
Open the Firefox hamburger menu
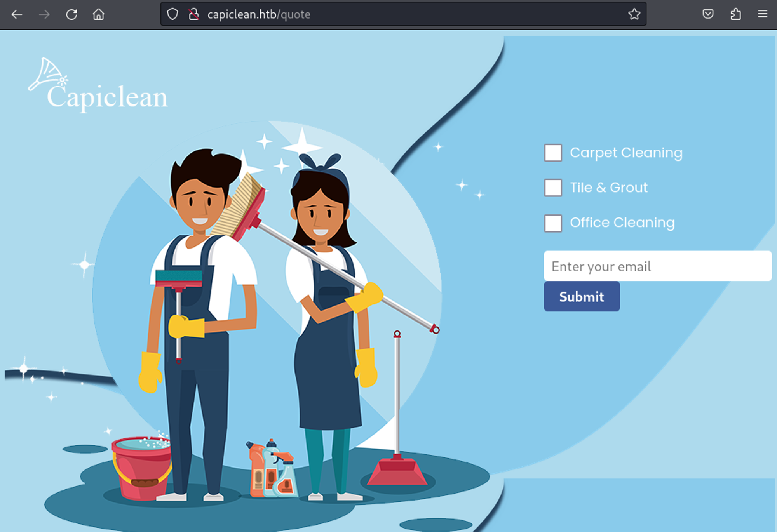point(763,14)
